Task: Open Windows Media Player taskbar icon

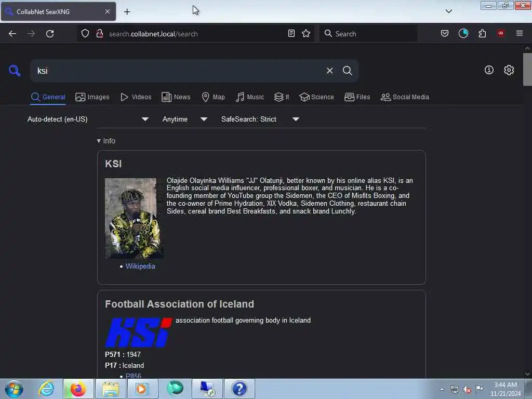Action: 142,389
